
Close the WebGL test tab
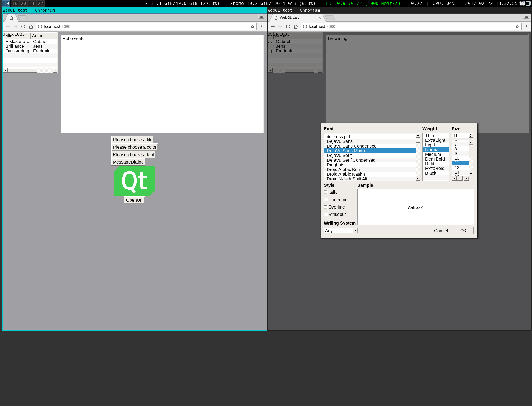[x=320, y=18]
